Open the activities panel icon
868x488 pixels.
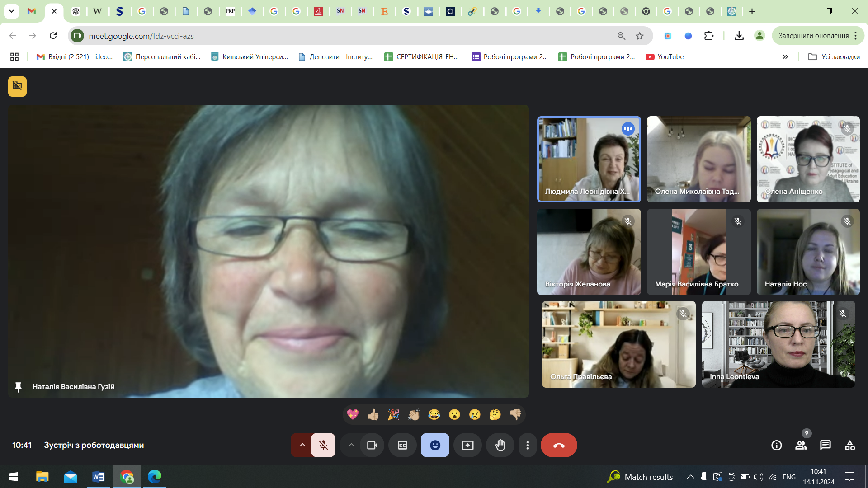849,445
